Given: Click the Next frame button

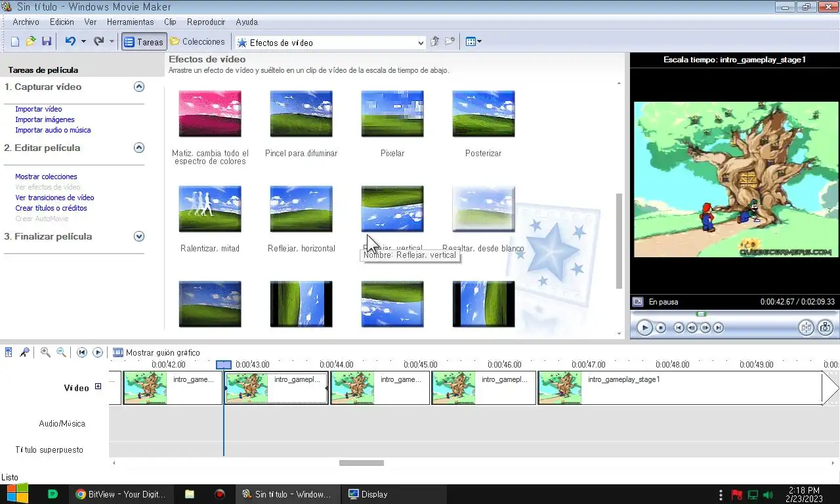Looking at the screenshot, I should click(705, 327).
